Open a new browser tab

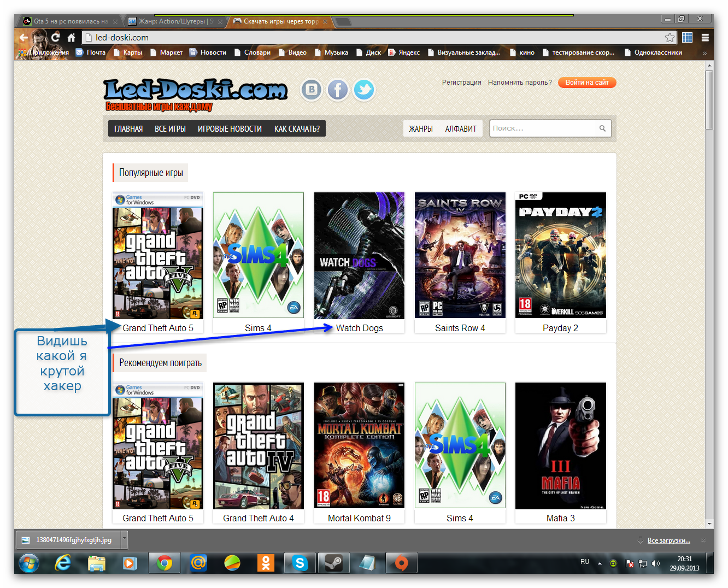click(x=343, y=22)
